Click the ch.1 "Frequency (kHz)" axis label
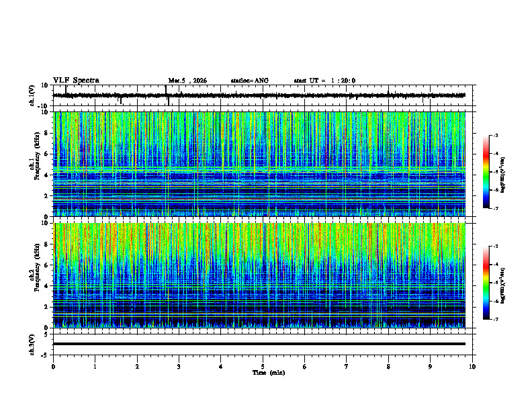532x411 pixels. coord(37,156)
